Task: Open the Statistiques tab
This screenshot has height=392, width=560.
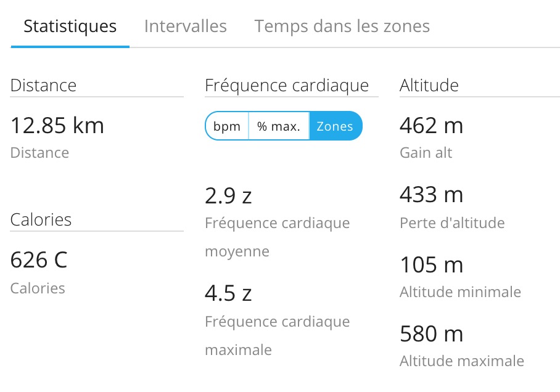Action: coord(70,26)
